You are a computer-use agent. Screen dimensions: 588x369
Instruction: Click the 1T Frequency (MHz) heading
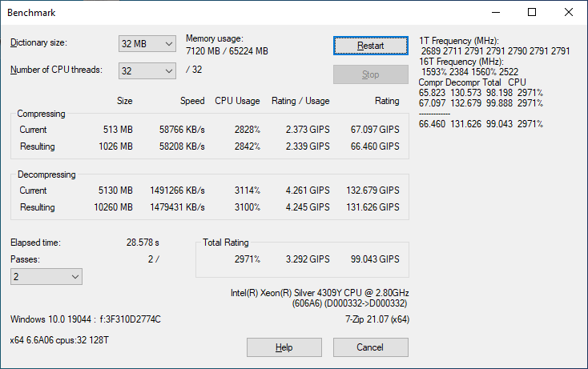click(x=459, y=41)
